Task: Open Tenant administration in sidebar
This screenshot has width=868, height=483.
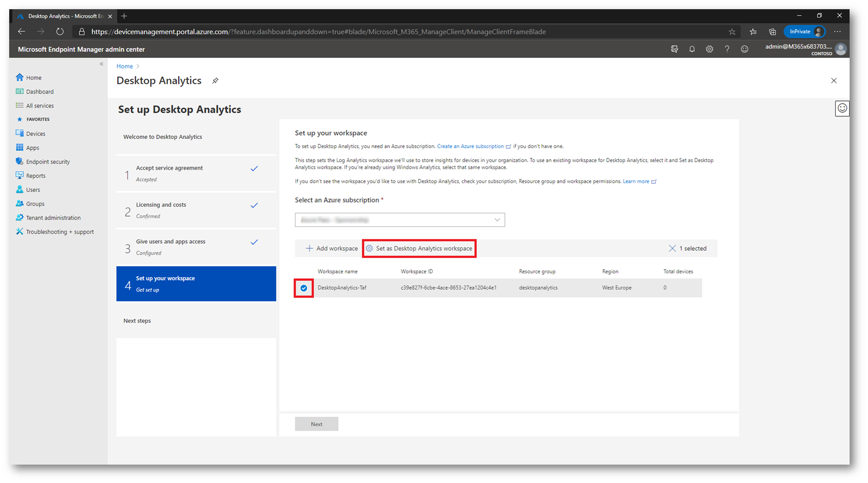Action: [x=53, y=218]
